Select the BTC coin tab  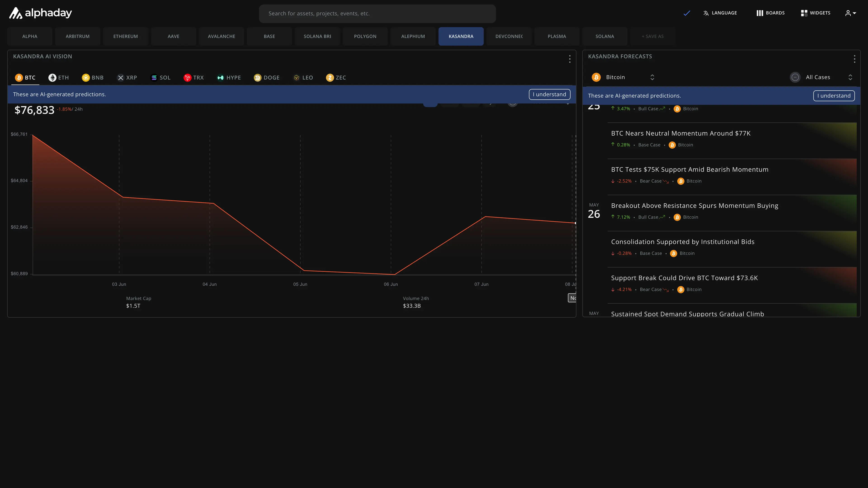coord(26,78)
